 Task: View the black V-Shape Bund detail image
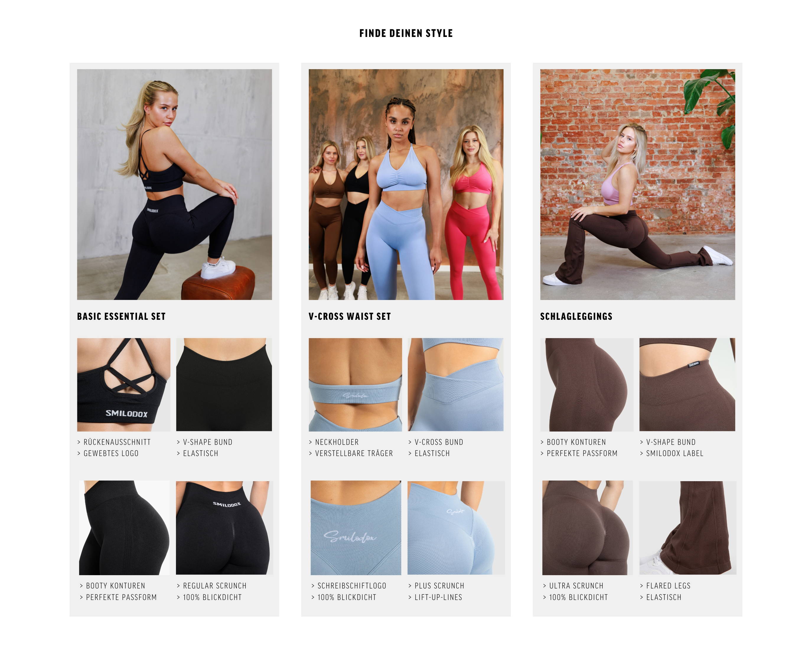click(224, 385)
